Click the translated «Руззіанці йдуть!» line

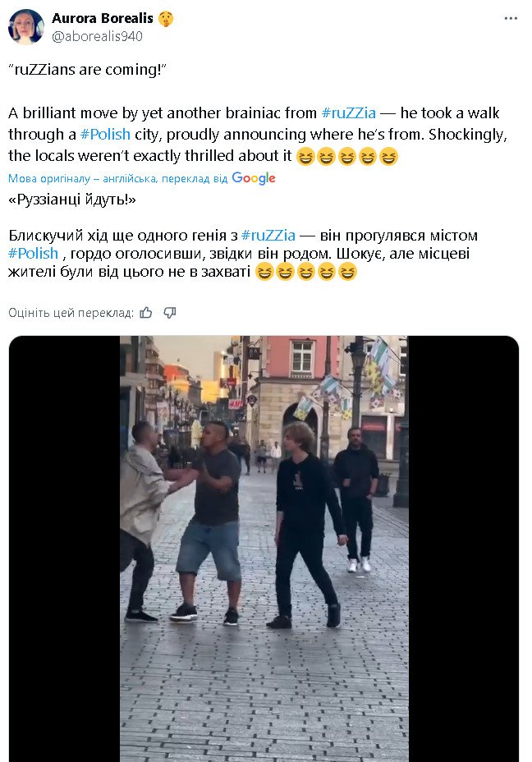[x=72, y=200]
